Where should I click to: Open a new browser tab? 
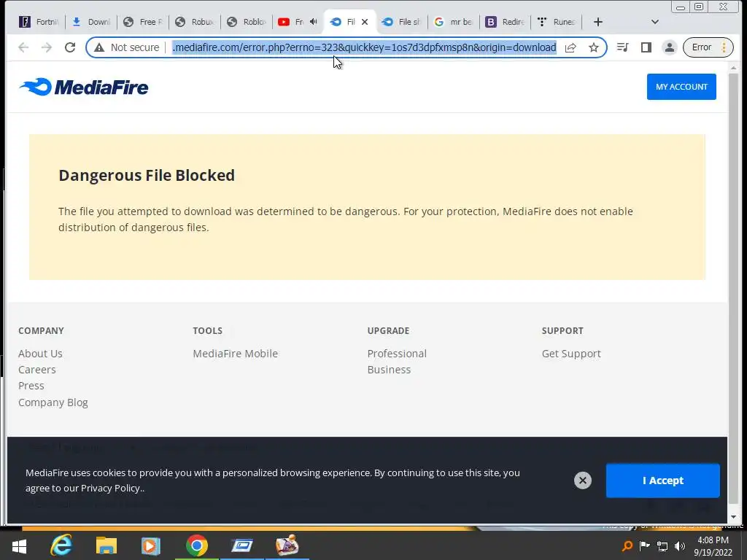598,21
